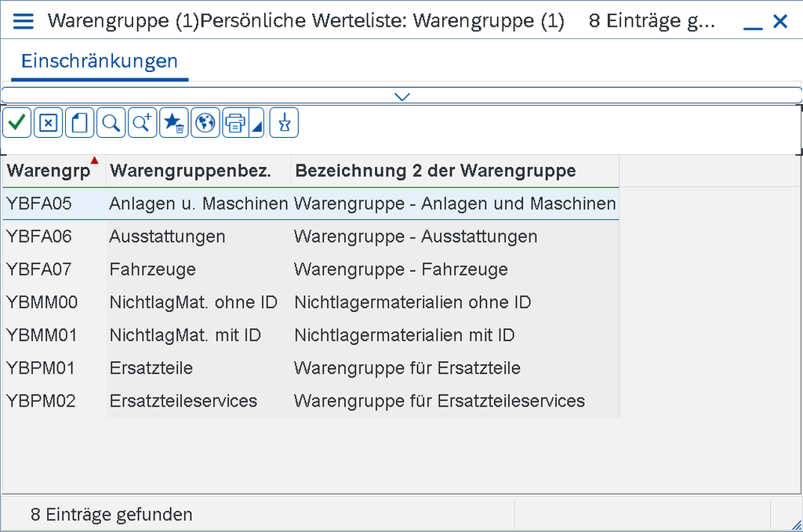Click the NichtlagMat. mit ID cell
803x532 pixels.
(x=198, y=335)
